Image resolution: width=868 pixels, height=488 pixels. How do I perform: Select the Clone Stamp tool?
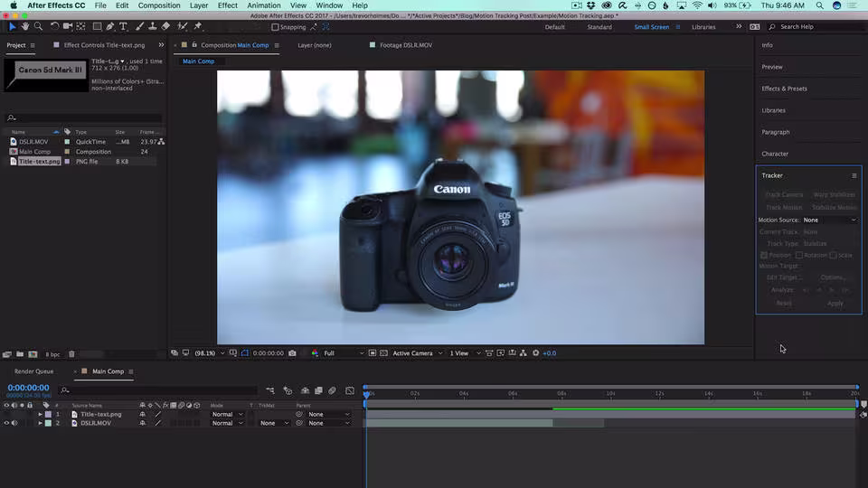pos(152,26)
